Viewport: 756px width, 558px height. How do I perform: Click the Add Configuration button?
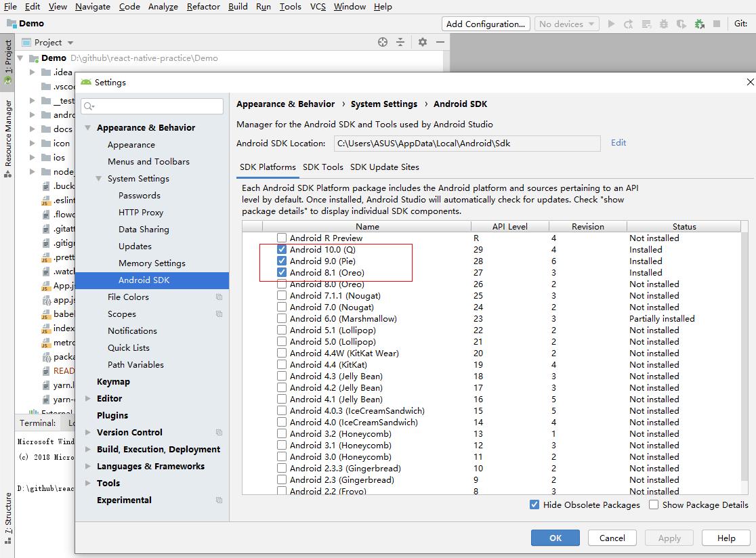[485, 24]
